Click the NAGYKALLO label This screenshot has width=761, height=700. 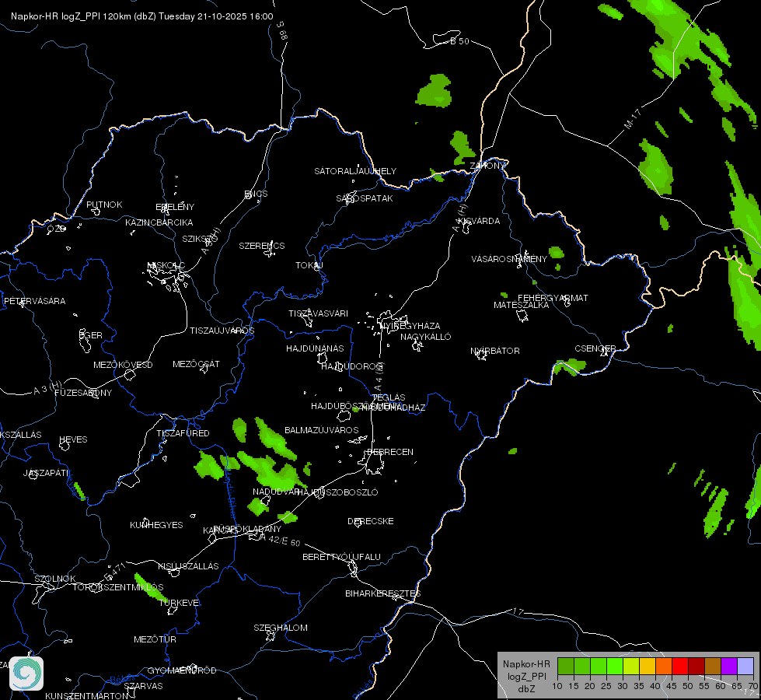pyautogui.click(x=426, y=337)
